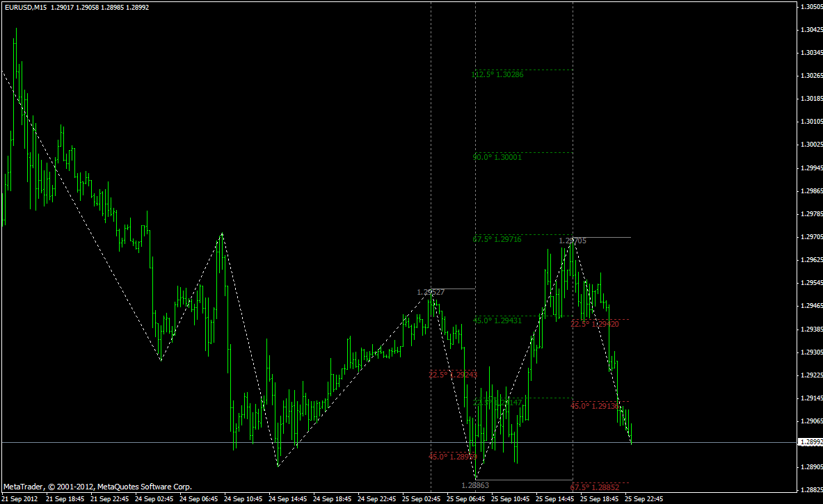
Task: Click the grey swing-low label '1.28863'
Action: click(475, 486)
